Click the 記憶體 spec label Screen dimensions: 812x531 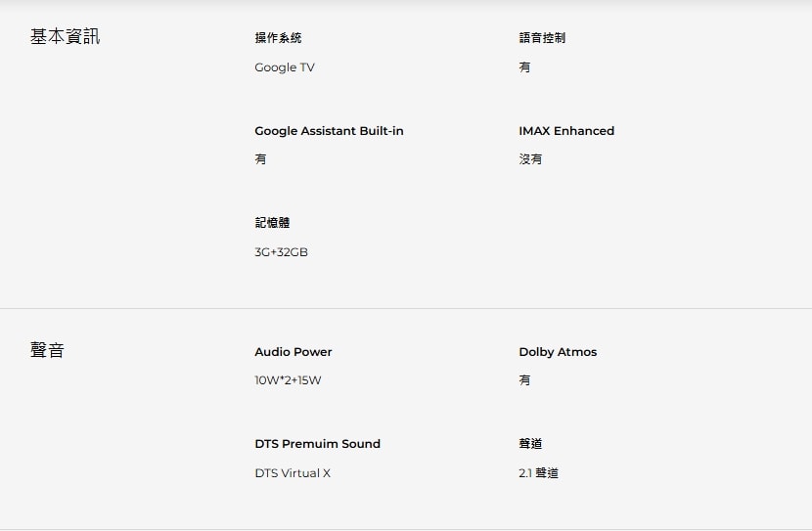point(272,223)
